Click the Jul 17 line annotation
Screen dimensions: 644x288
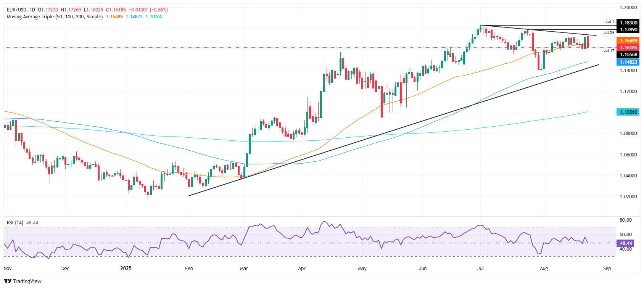click(609, 50)
